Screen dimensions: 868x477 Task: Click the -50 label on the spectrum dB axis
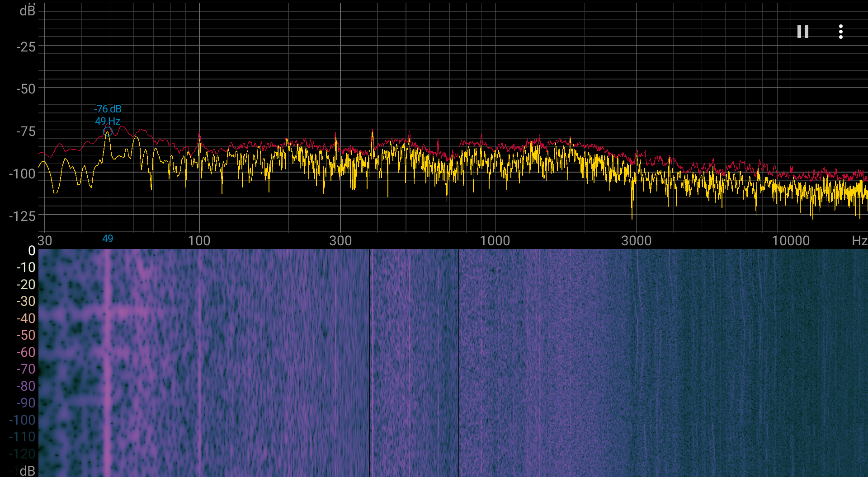26,89
